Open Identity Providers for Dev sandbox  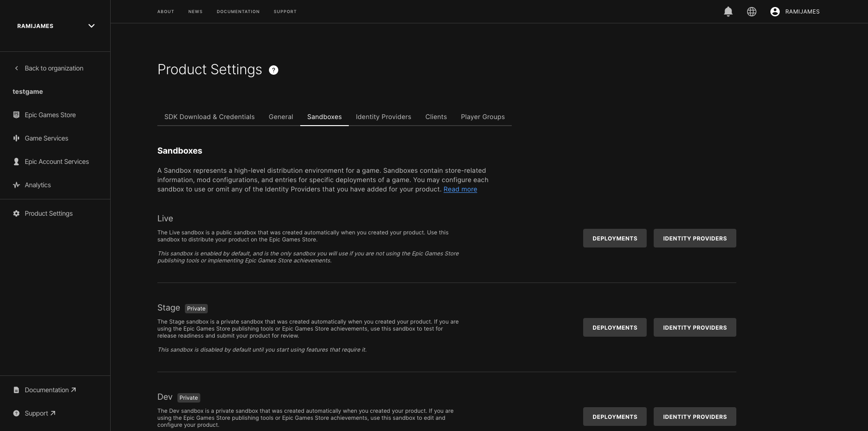coord(695,417)
